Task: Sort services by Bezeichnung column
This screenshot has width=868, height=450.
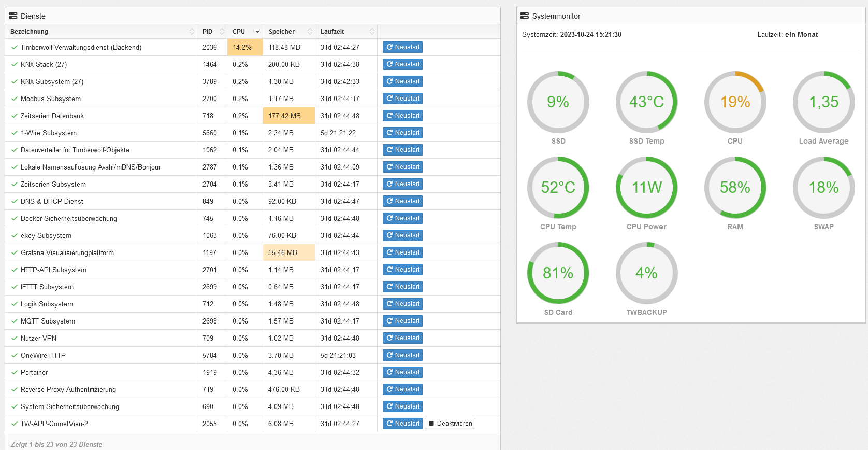Action: point(101,32)
